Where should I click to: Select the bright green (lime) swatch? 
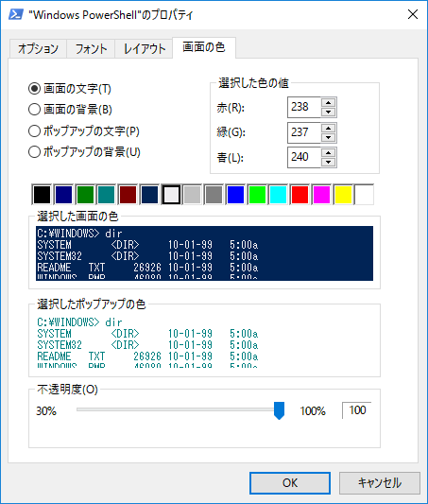pos(257,195)
